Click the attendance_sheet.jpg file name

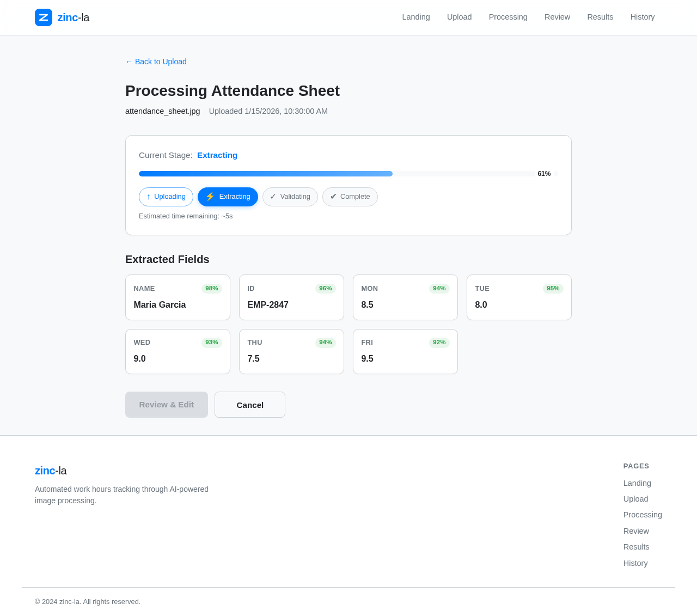(x=163, y=111)
